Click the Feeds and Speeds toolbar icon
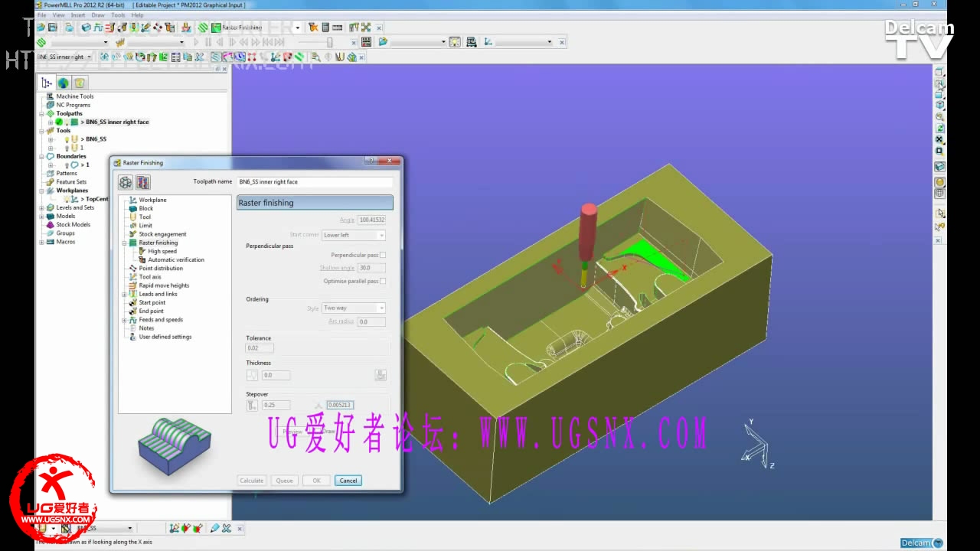980x551 pixels. [x=98, y=28]
